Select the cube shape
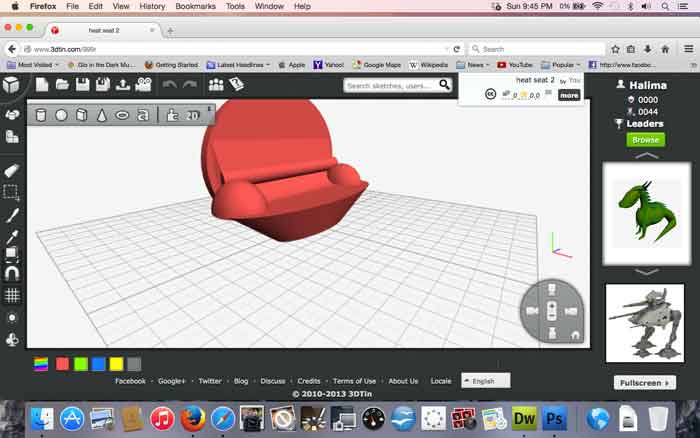This screenshot has width=700, height=438. point(81,115)
